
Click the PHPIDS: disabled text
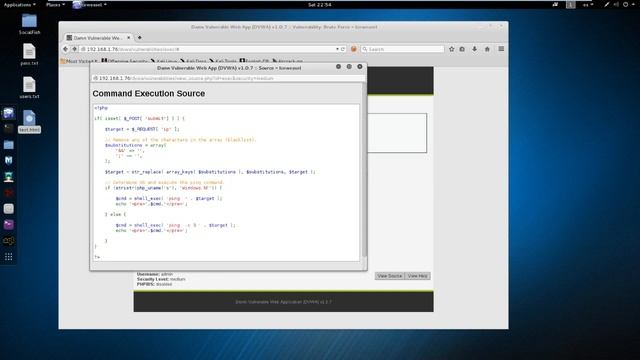tap(154, 284)
